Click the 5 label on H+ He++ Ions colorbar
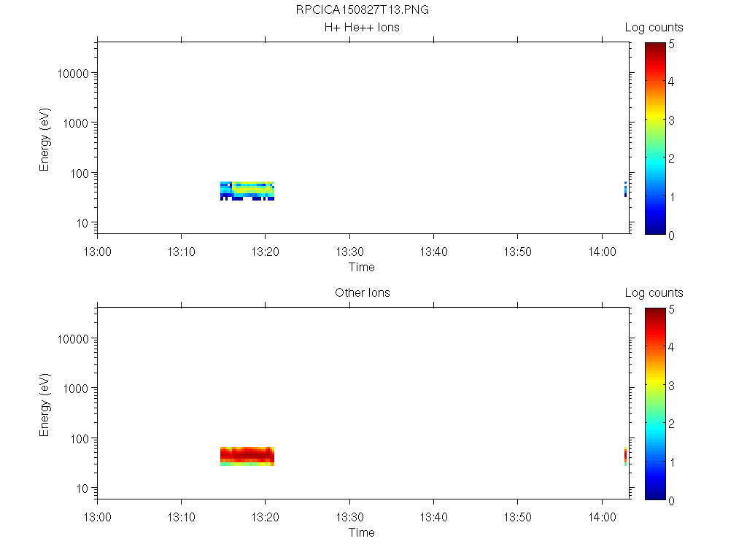This screenshot has height=560, width=747. click(x=672, y=44)
